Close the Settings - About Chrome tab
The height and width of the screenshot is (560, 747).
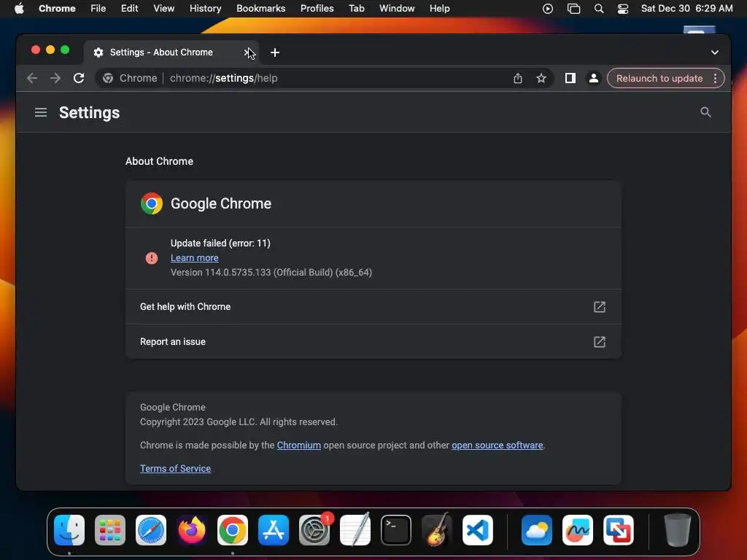pos(248,52)
